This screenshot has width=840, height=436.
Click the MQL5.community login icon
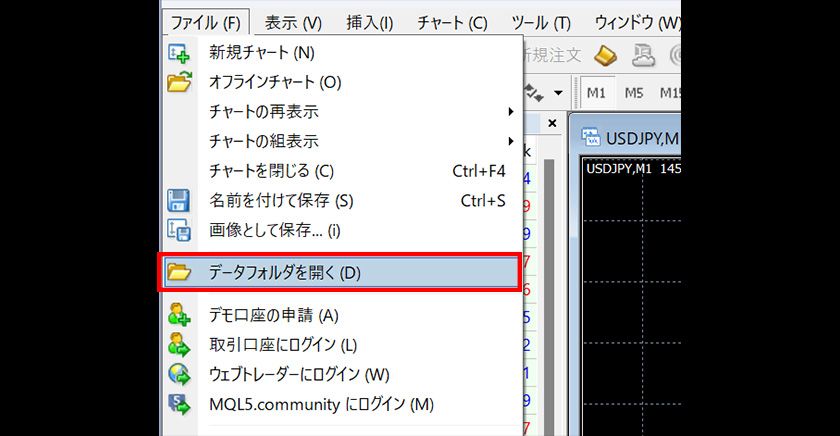pyautogui.click(x=179, y=405)
